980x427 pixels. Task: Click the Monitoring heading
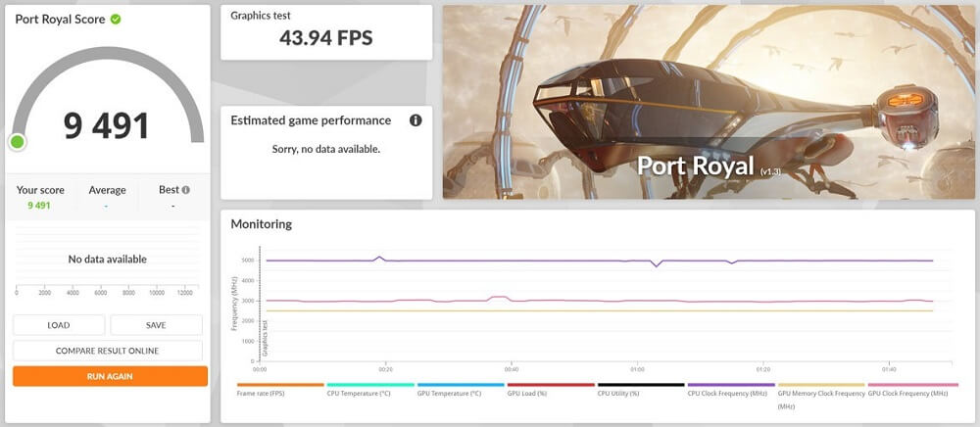tap(262, 224)
